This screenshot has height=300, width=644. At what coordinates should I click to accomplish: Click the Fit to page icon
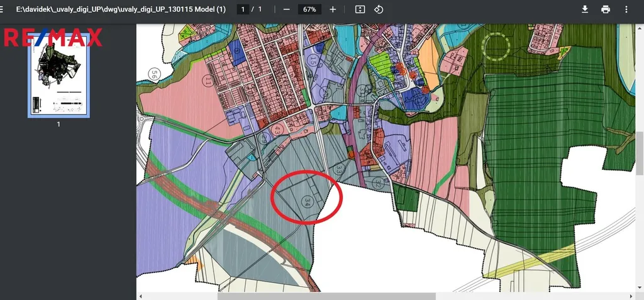click(x=360, y=9)
